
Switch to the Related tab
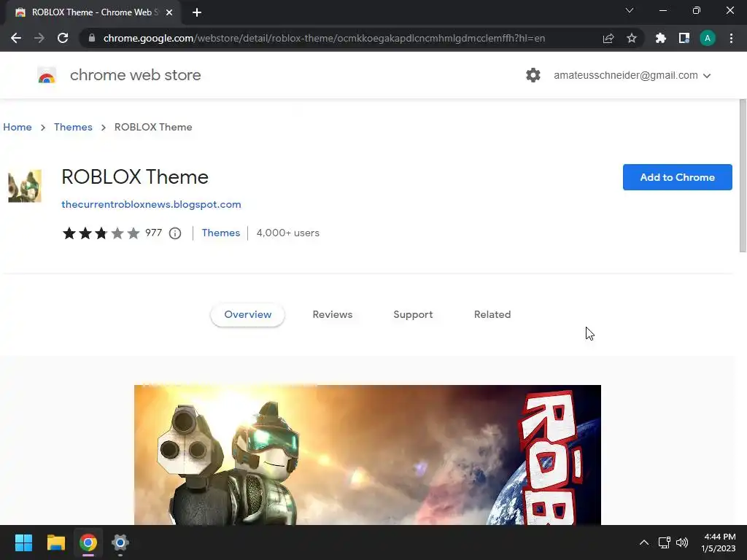click(x=492, y=315)
